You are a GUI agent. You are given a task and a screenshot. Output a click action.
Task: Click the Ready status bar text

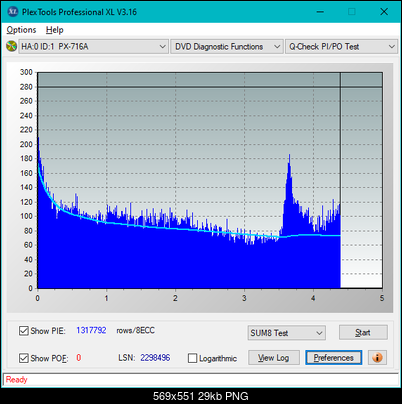tap(16, 380)
